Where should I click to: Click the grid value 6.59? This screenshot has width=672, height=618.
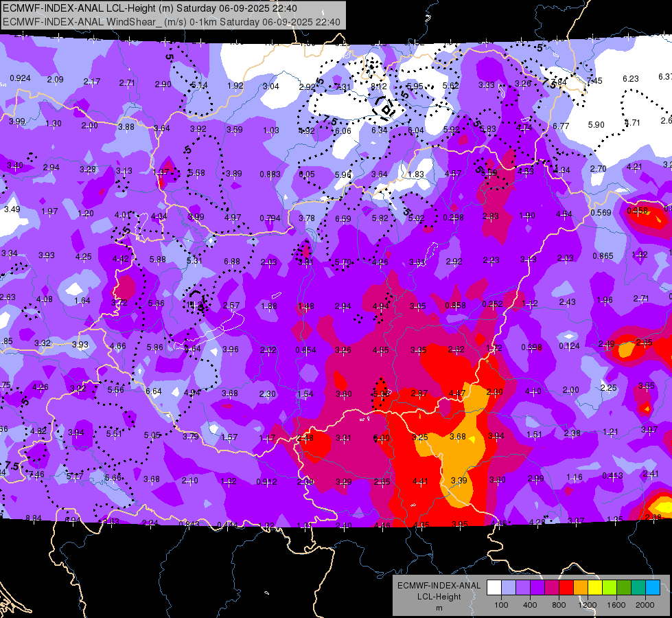343,219
